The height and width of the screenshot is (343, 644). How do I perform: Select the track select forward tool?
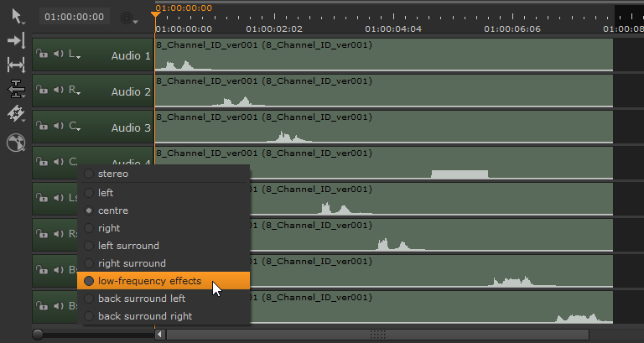tap(16, 40)
